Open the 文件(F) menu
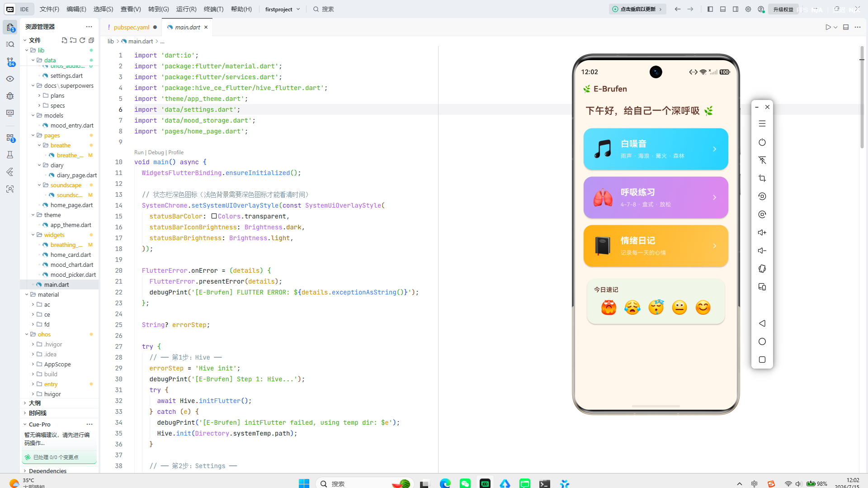Screen dimensions: 868x488 point(49,9)
